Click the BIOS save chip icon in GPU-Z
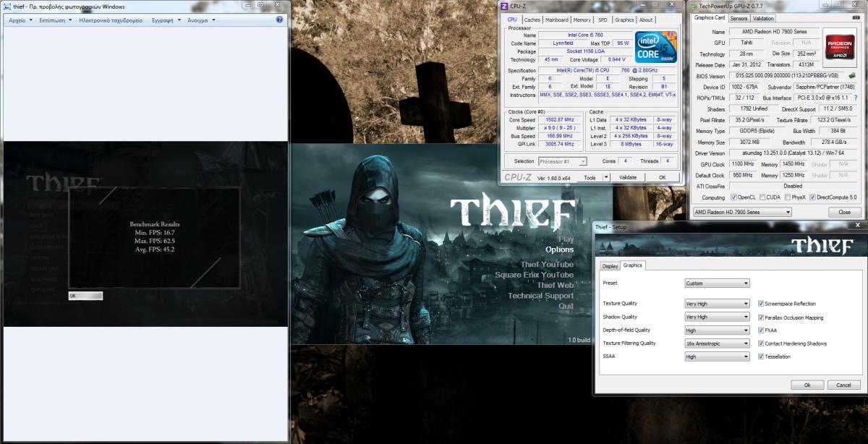Screen dimensions: 868x444 (852, 75)
